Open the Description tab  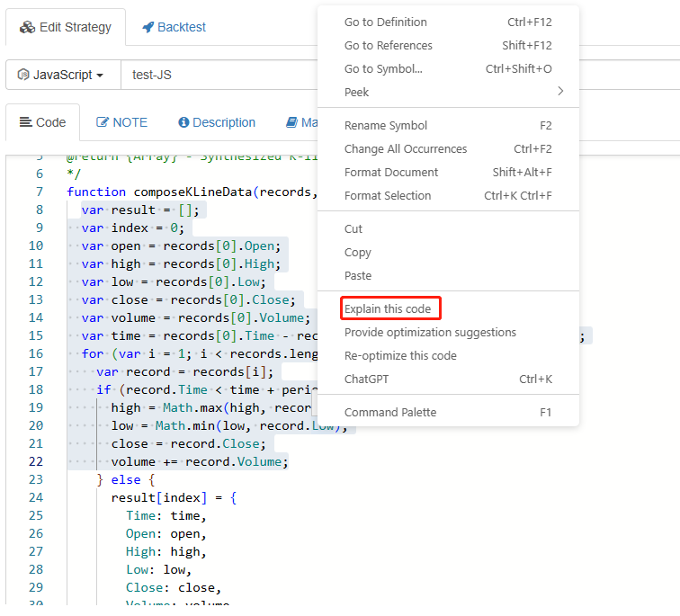pos(217,122)
